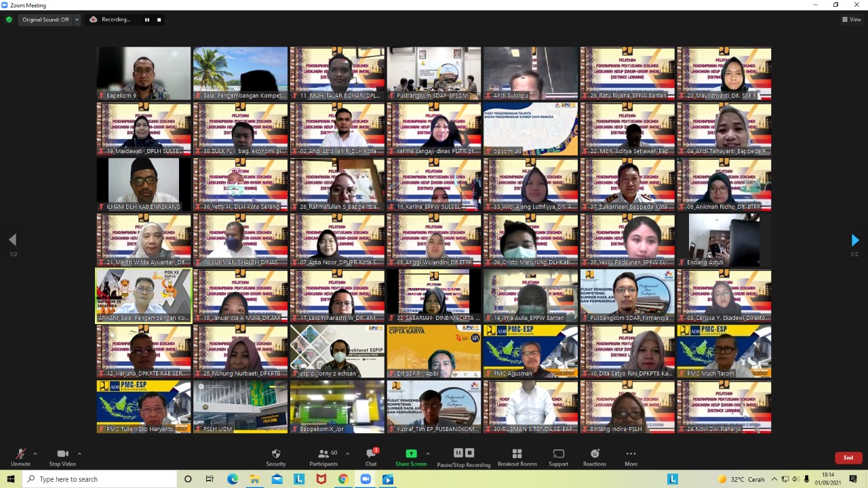Screen dimensions: 868x488
Task: Select Endang Astuti video tile
Action: coord(724,240)
